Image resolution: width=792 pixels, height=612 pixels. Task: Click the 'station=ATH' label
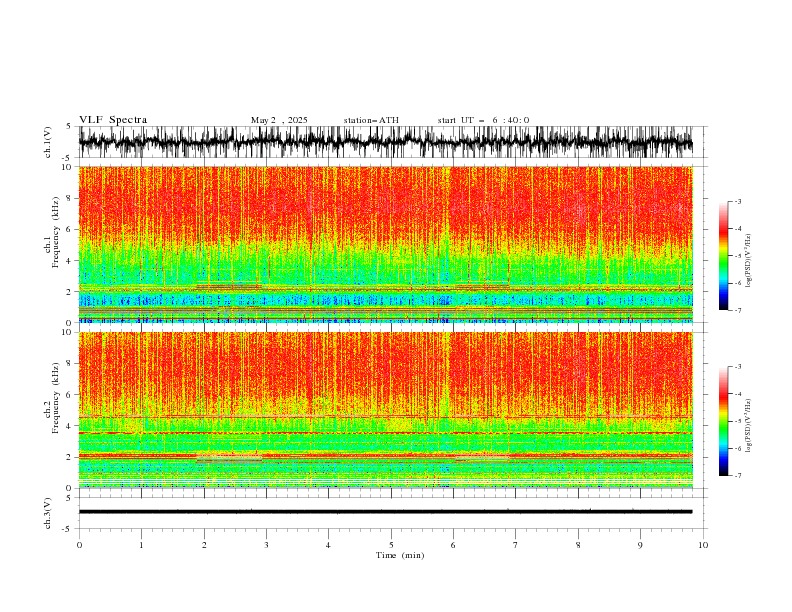point(371,120)
